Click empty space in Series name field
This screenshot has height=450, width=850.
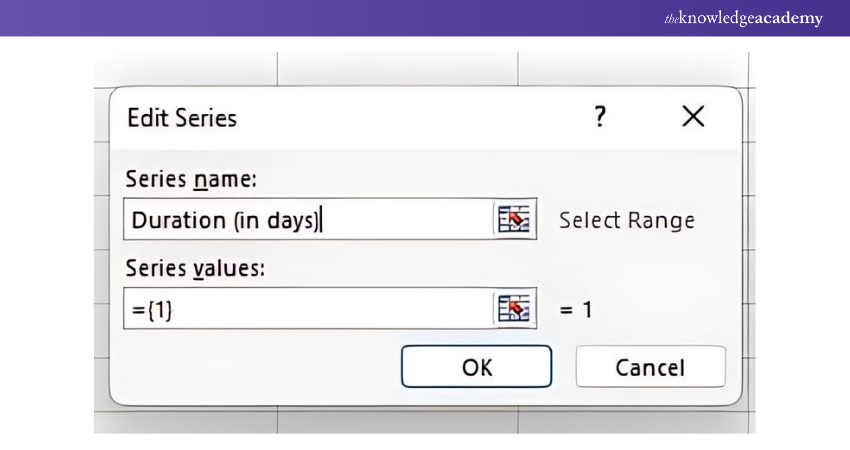click(x=410, y=219)
